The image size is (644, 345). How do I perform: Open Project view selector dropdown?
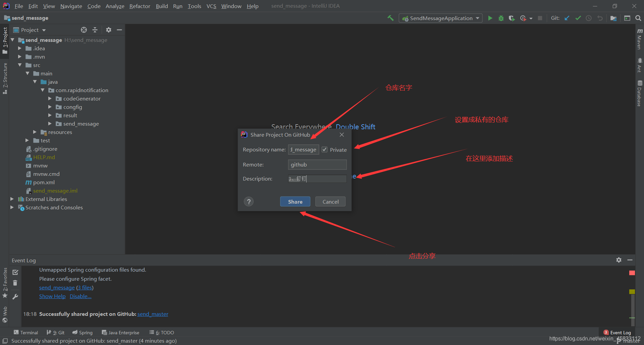point(30,30)
